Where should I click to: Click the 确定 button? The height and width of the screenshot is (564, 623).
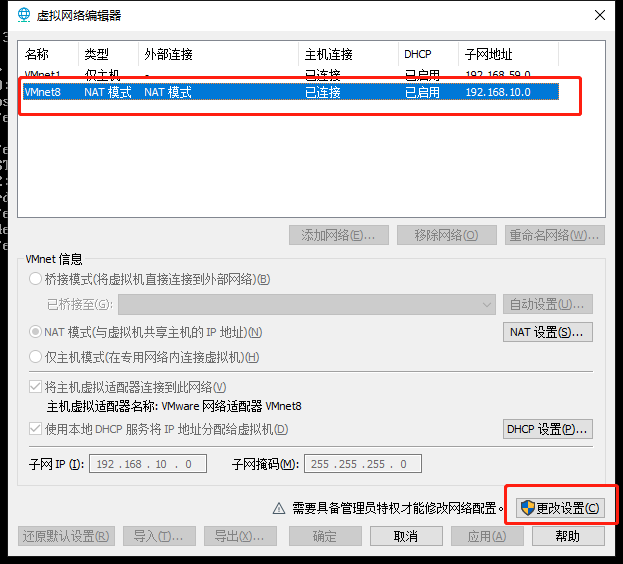click(325, 536)
